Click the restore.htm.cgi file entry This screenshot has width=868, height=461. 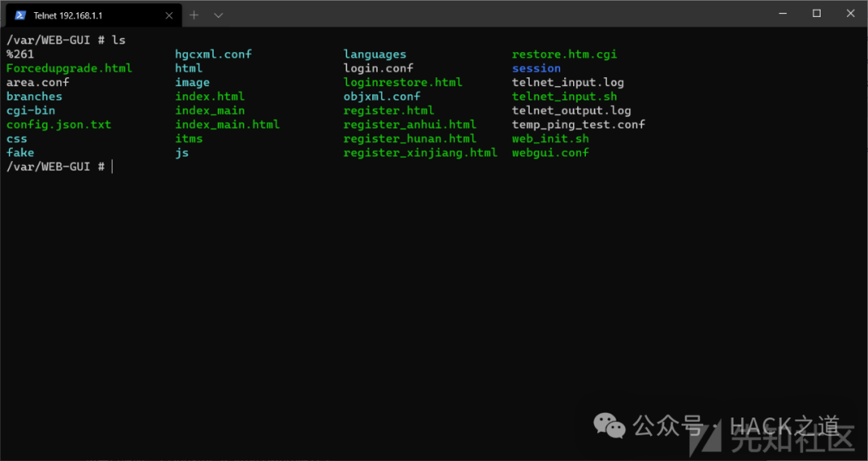(564, 55)
